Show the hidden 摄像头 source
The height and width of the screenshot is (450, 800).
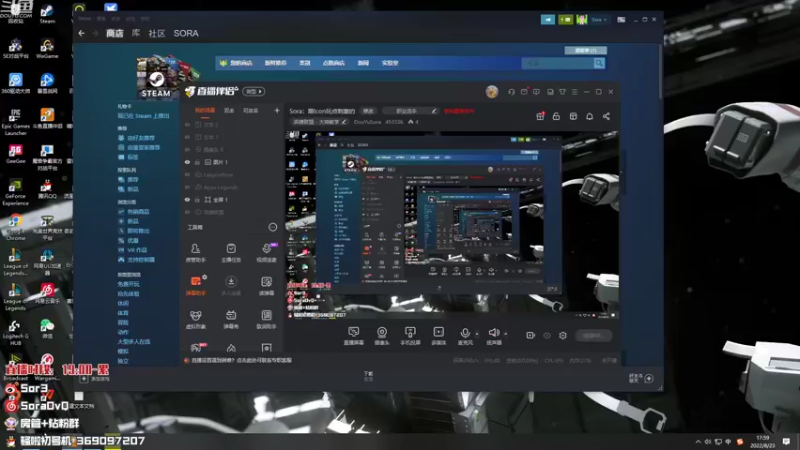coord(187,149)
